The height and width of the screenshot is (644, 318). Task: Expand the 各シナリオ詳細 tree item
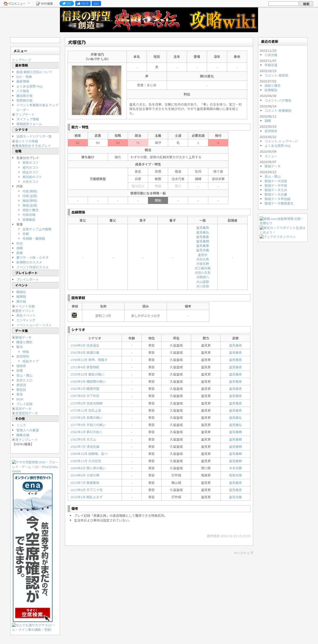point(14,141)
